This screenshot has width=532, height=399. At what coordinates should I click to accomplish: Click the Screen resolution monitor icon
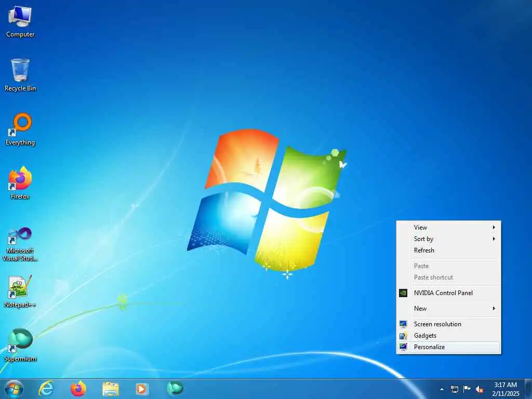(403, 324)
